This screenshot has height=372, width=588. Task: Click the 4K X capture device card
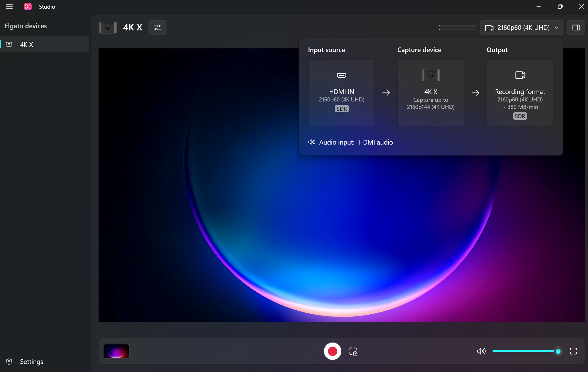tap(431, 93)
